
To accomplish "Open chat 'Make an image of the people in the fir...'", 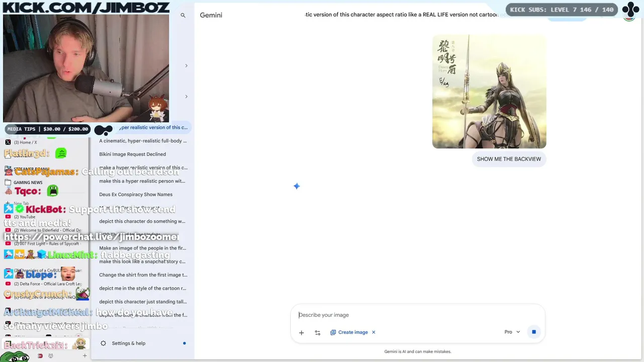I will [x=143, y=248].
